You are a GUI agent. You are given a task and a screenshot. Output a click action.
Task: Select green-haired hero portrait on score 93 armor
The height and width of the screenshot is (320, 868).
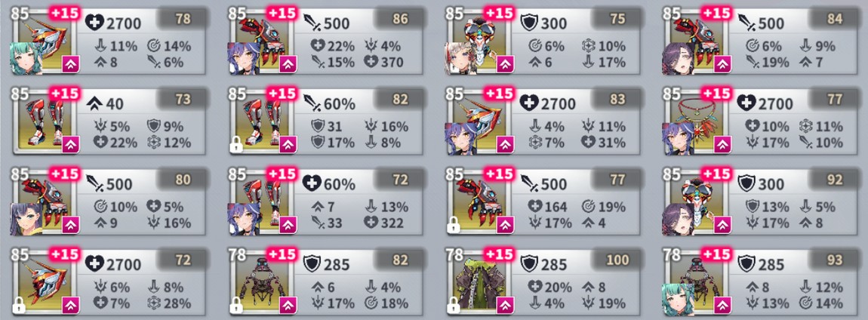pyautogui.click(x=678, y=299)
